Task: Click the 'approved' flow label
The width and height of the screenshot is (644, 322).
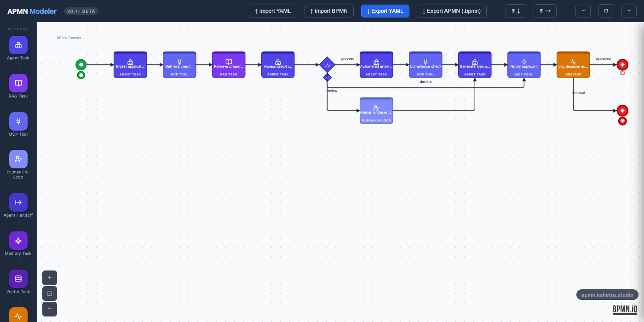Action: point(603,59)
